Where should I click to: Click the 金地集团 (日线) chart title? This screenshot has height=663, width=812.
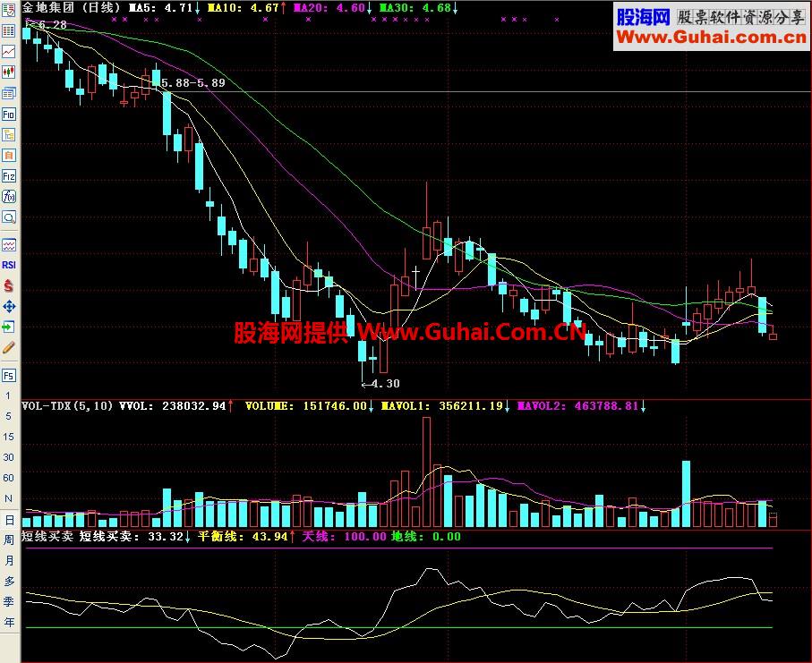click(71, 8)
